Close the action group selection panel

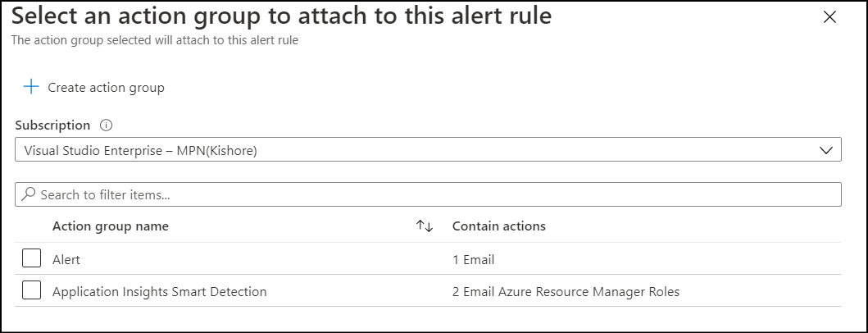(829, 16)
